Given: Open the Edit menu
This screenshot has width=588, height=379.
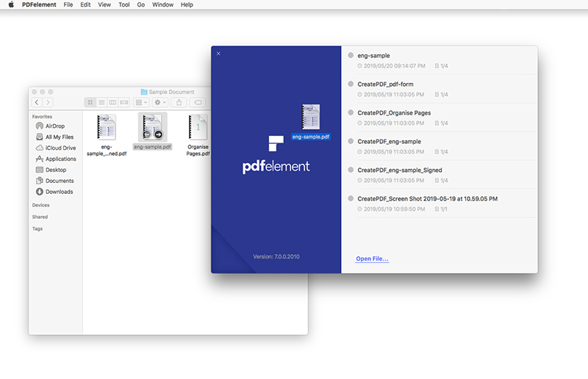Looking at the screenshot, I should (x=85, y=4).
